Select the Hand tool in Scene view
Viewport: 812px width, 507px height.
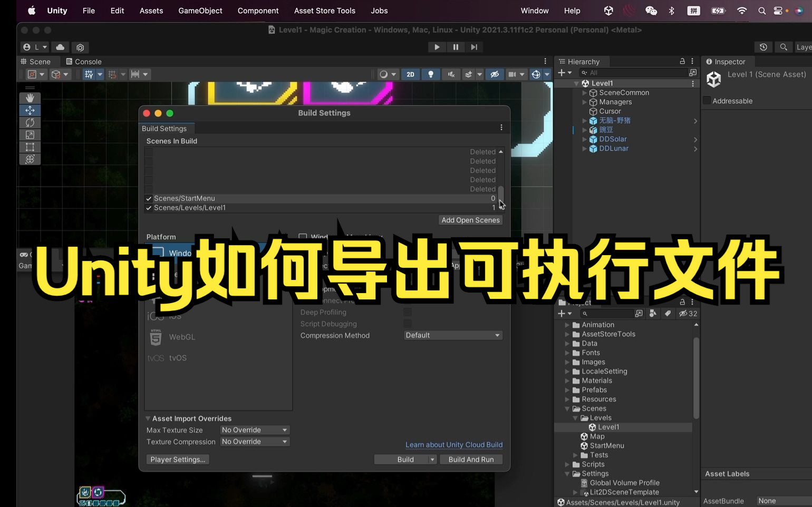[x=30, y=98]
